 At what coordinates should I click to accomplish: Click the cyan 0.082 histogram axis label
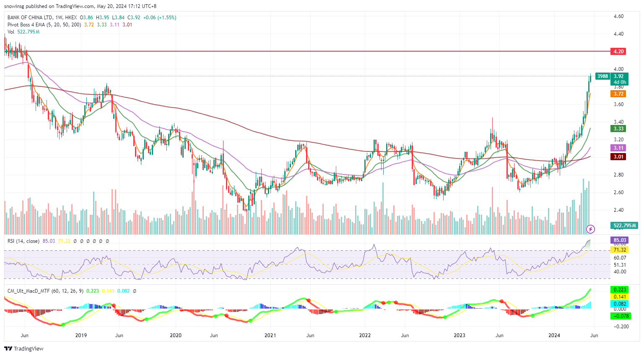coord(620,304)
